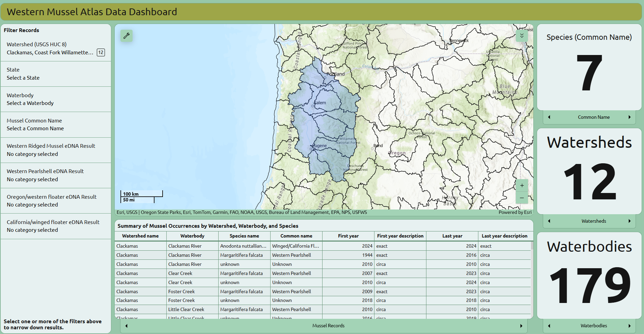This screenshot has height=334, width=644.
Task: Advance Mussel Records with the right arrow
Action: tap(521, 326)
